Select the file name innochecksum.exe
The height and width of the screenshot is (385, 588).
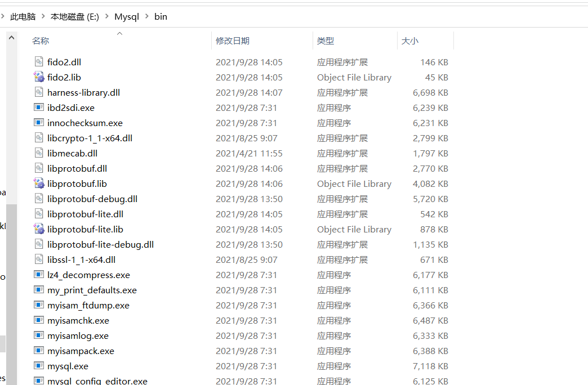click(85, 123)
